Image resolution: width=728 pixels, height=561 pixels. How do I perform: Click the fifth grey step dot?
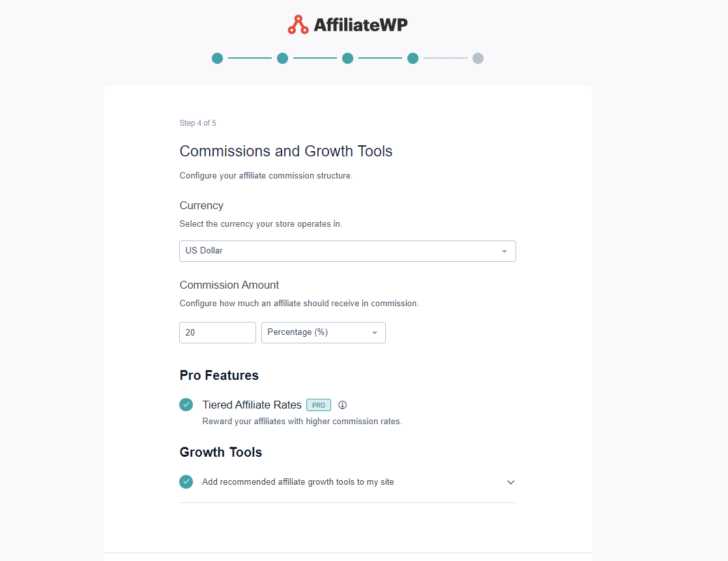pos(478,59)
